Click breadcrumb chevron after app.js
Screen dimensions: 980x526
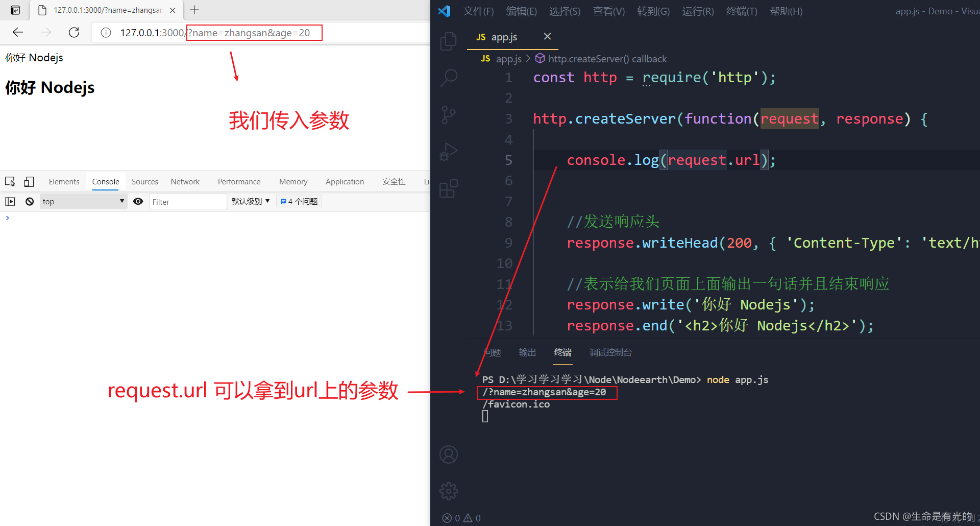click(x=528, y=59)
